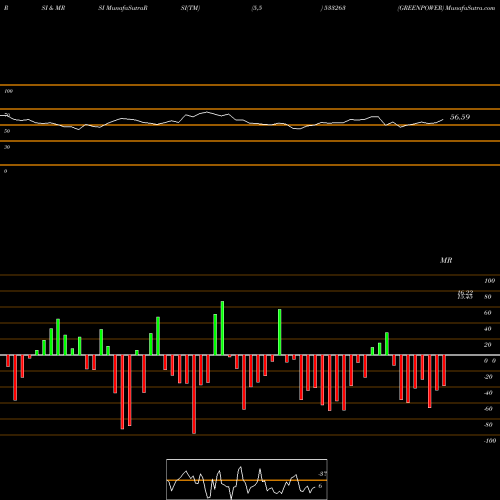Click the current RSI value 56.59

[x=460, y=117]
